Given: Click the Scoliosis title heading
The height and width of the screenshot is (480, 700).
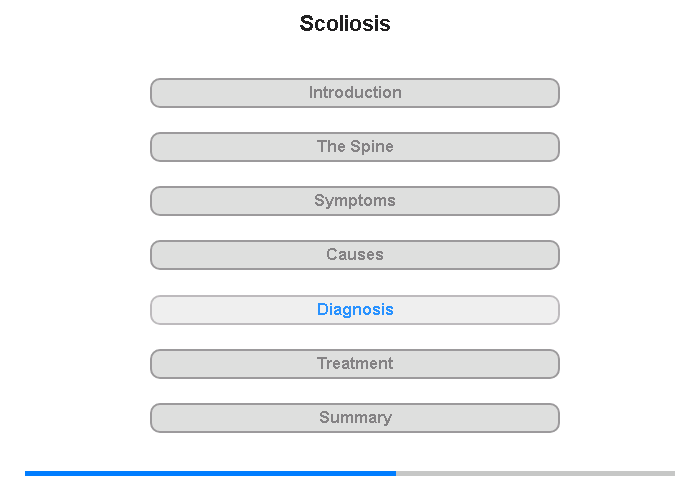Looking at the screenshot, I should click(345, 23).
